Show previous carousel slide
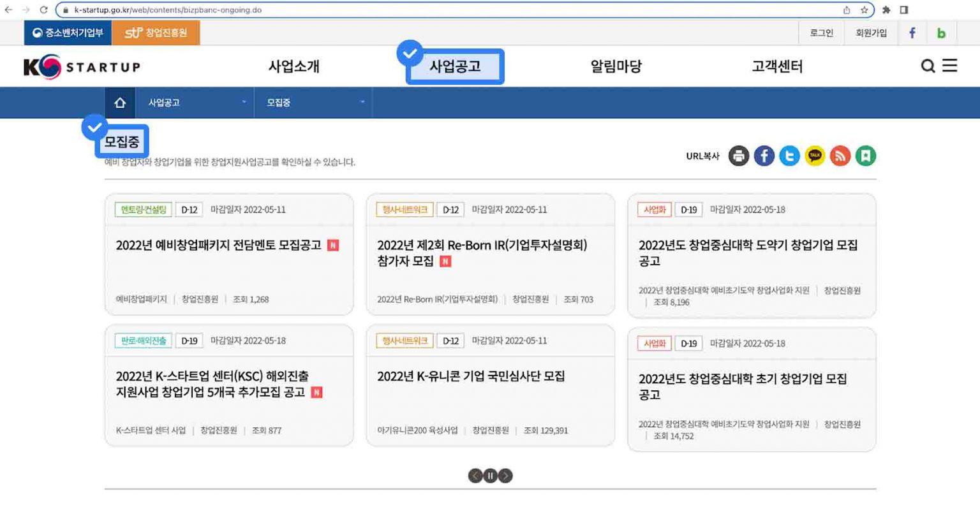 (475, 476)
